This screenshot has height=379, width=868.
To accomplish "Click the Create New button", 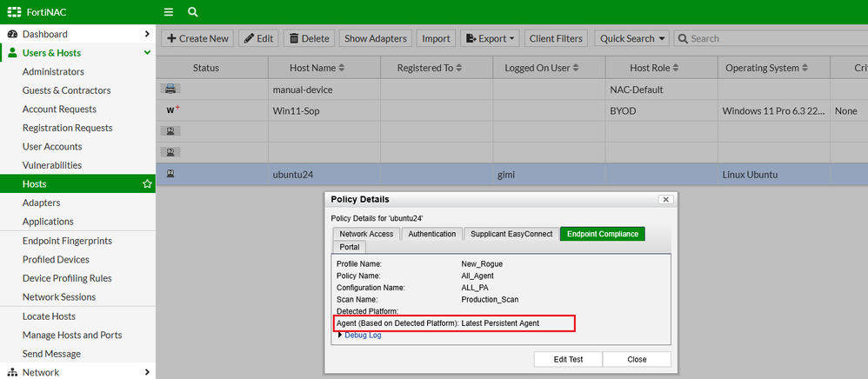I will pyautogui.click(x=197, y=38).
